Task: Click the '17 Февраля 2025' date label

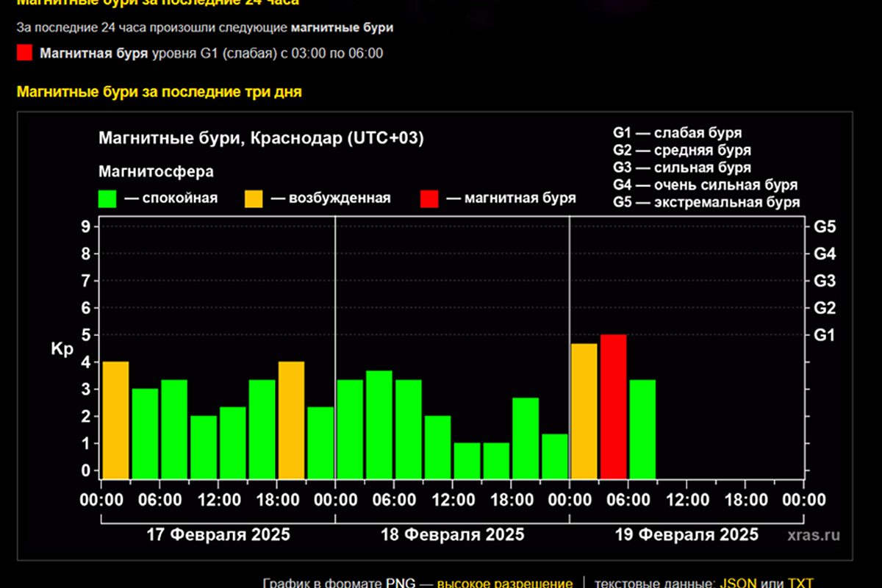Action: tap(218, 534)
